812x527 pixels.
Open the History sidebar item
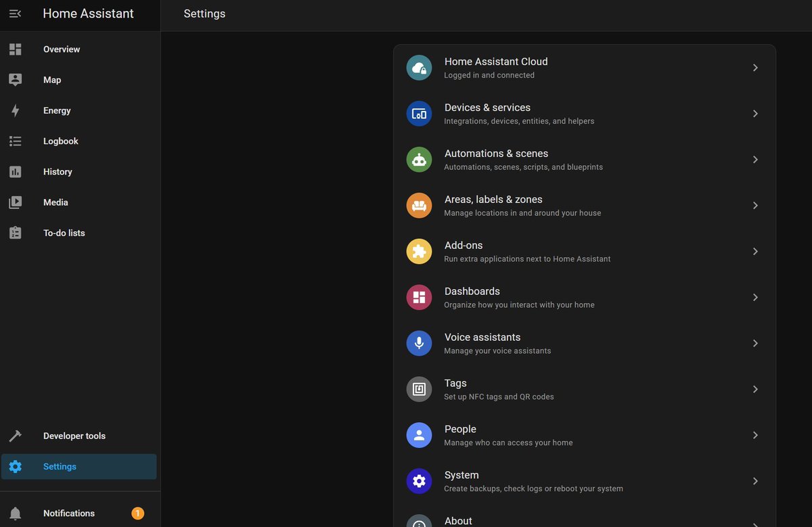79,172
